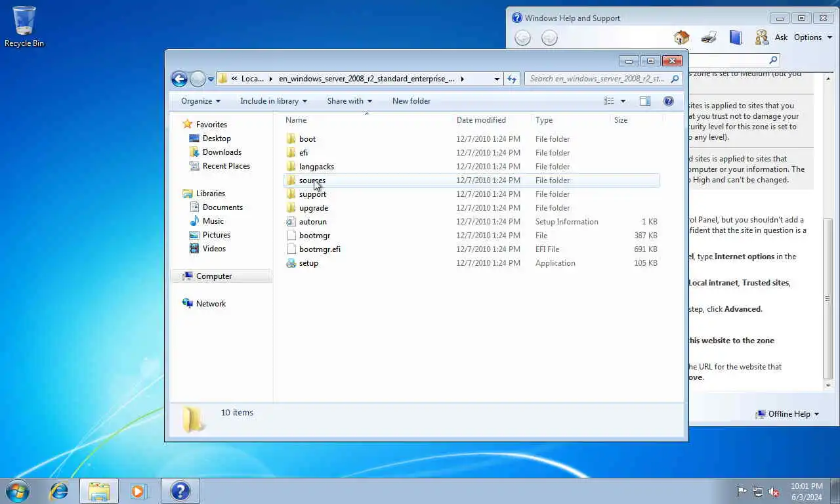The width and height of the screenshot is (840, 504).
Task: Open Explorer Help question mark icon
Action: click(669, 101)
